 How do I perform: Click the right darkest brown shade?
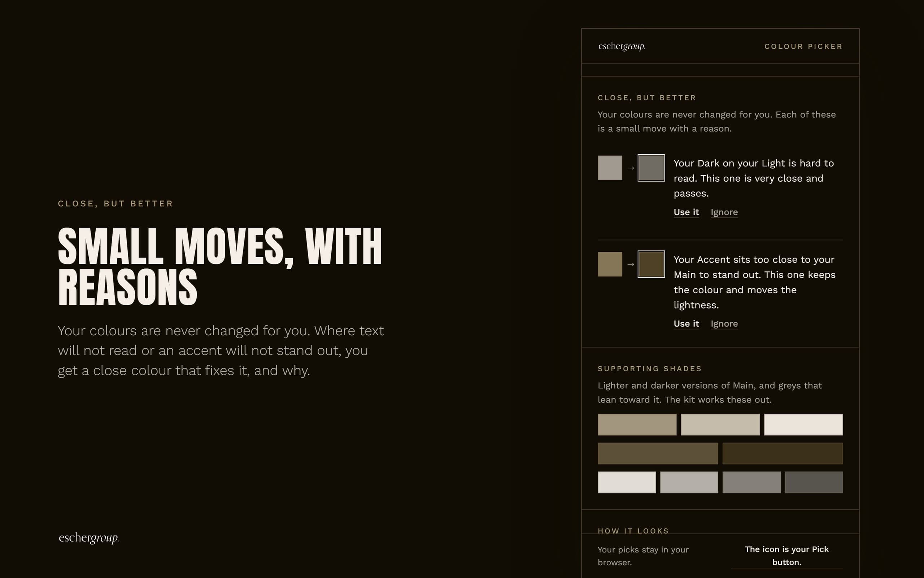(x=783, y=453)
